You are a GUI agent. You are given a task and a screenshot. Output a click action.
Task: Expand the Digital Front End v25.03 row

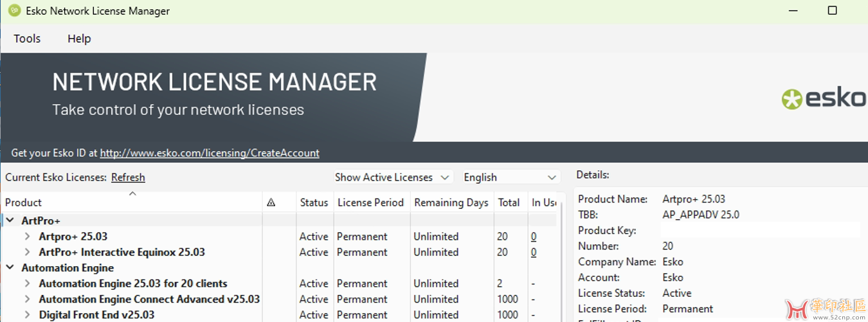pyautogui.click(x=27, y=315)
